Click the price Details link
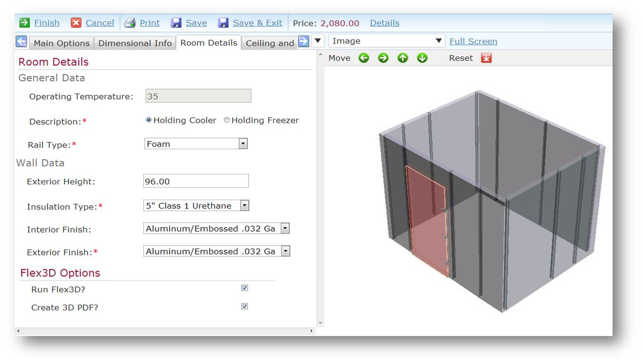Image resolution: width=642 pixels, height=364 pixels. coord(384,23)
